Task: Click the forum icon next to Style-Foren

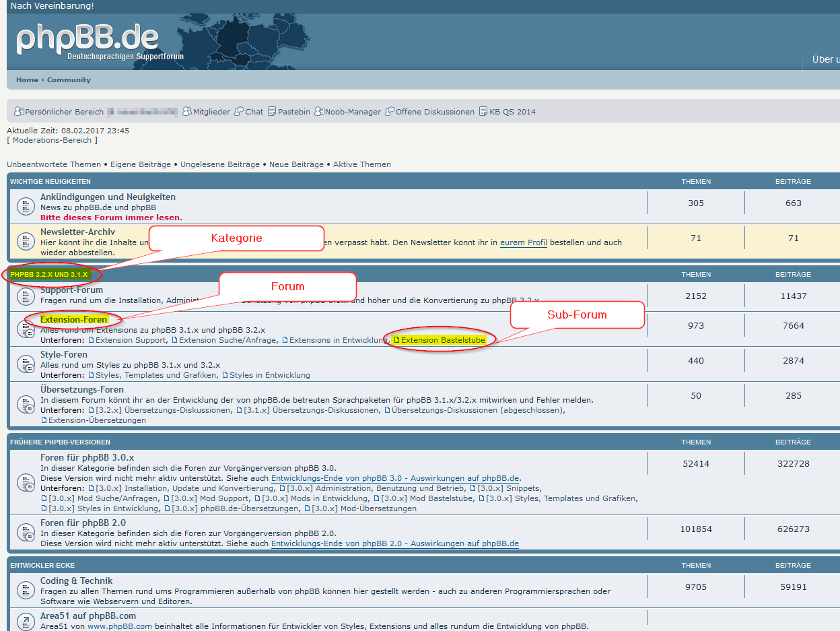Action: [x=25, y=364]
